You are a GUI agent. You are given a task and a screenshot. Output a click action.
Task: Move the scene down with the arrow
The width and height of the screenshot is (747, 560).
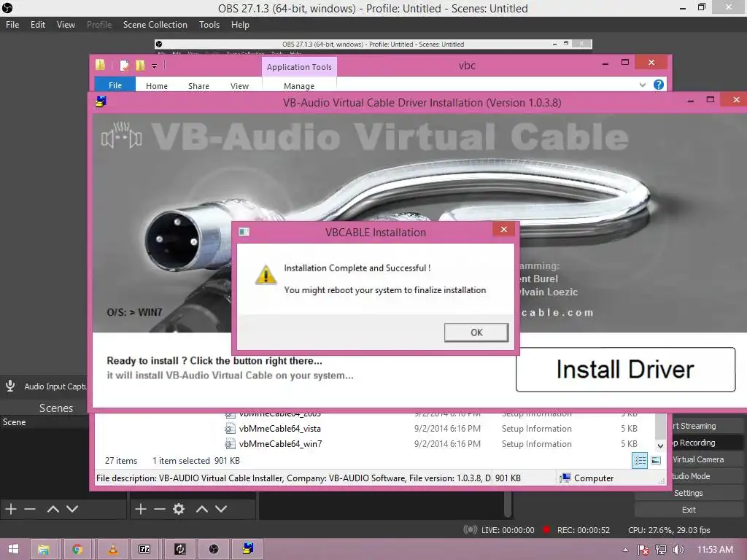point(72,509)
